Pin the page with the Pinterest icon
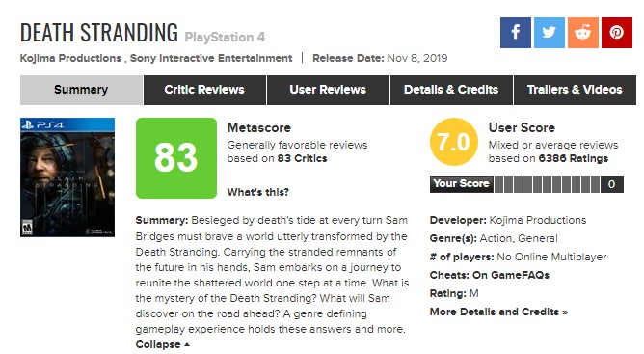This screenshot has width=644, height=354. [616, 33]
